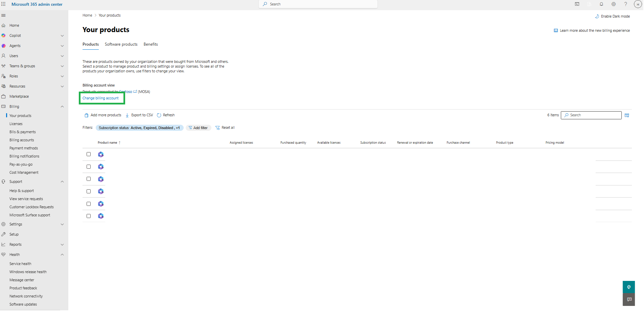This screenshot has height=312, width=644.
Task: Collapse the Support section chevron
Action: (62, 182)
